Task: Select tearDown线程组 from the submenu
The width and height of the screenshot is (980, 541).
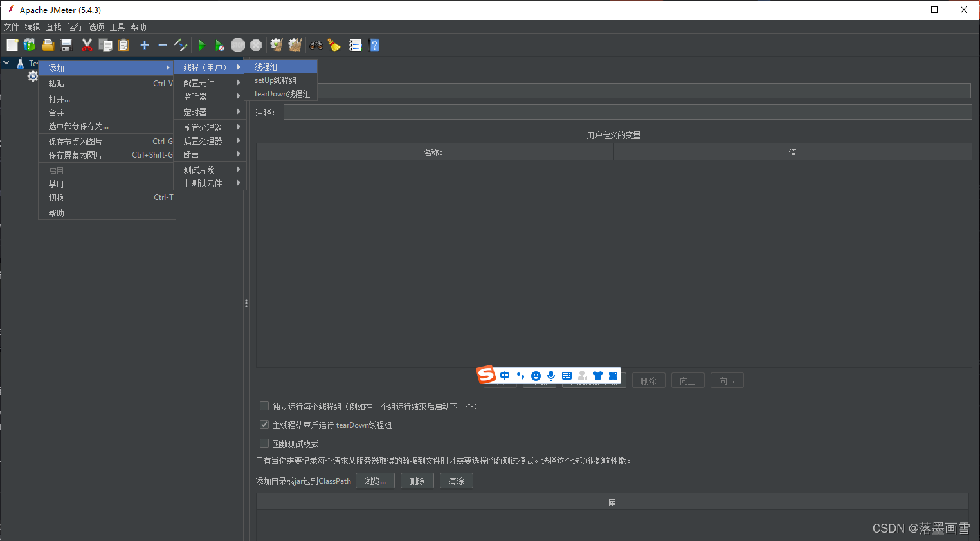Action: [281, 94]
